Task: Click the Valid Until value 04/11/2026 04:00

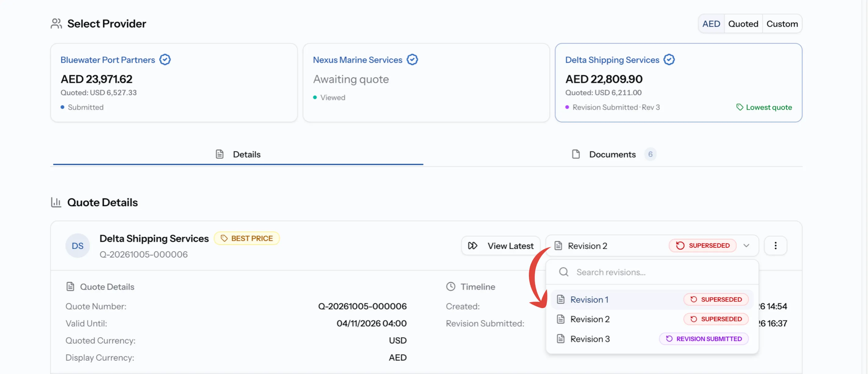Action: tap(371, 323)
